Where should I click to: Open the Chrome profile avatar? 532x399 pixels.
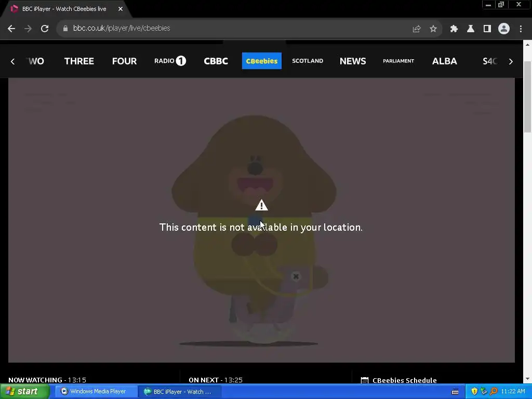click(504, 29)
